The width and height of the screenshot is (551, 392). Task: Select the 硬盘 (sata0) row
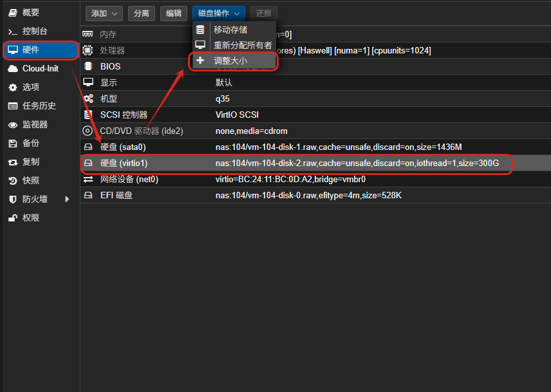tap(296, 147)
